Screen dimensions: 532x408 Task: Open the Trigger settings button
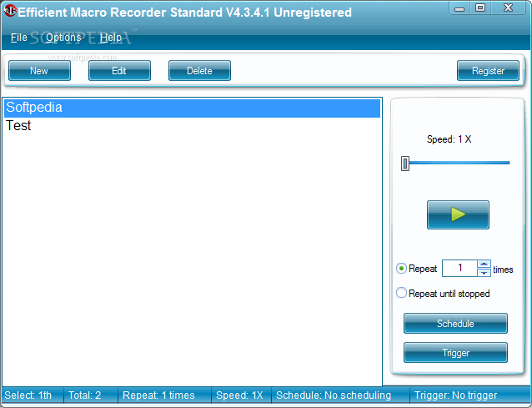click(x=455, y=353)
